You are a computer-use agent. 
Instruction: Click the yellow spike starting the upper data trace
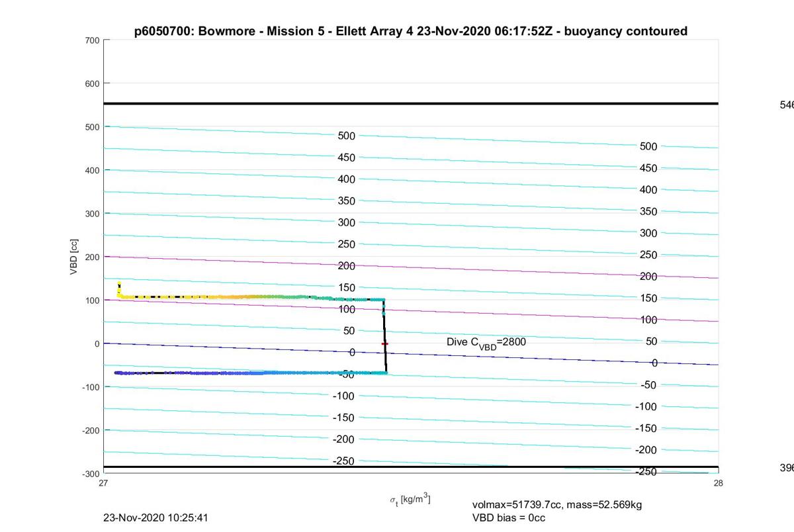(x=119, y=288)
